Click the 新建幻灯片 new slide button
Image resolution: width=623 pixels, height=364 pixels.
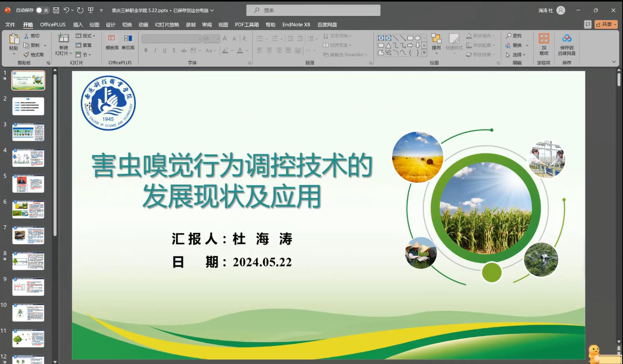point(63,44)
